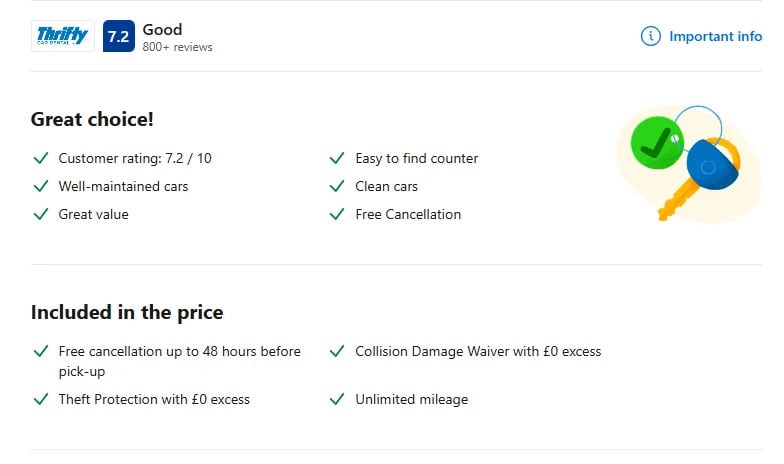
Task: Click Free cancellation up to 48 hours text
Action: tap(179, 352)
